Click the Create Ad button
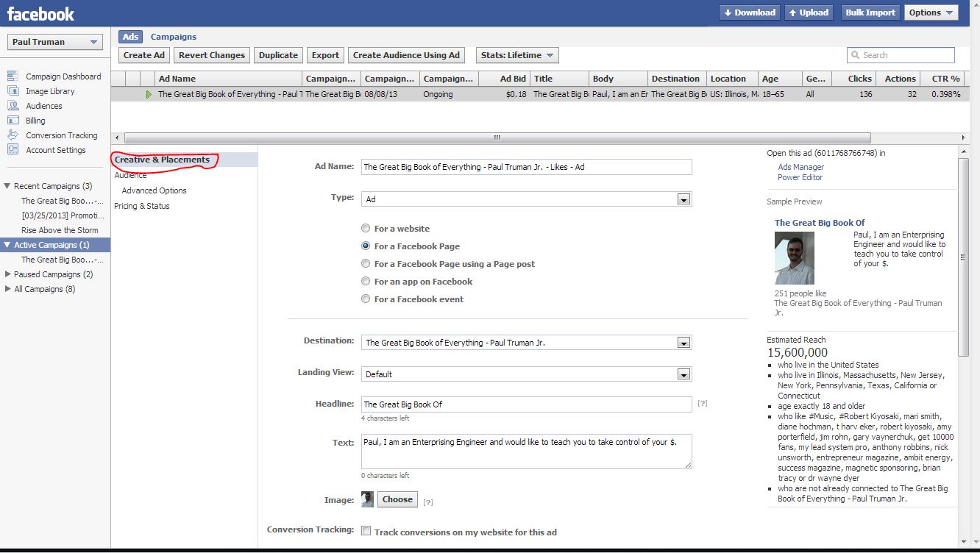Image resolution: width=980 pixels, height=553 pixels. pyautogui.click(x=144, y=55)
